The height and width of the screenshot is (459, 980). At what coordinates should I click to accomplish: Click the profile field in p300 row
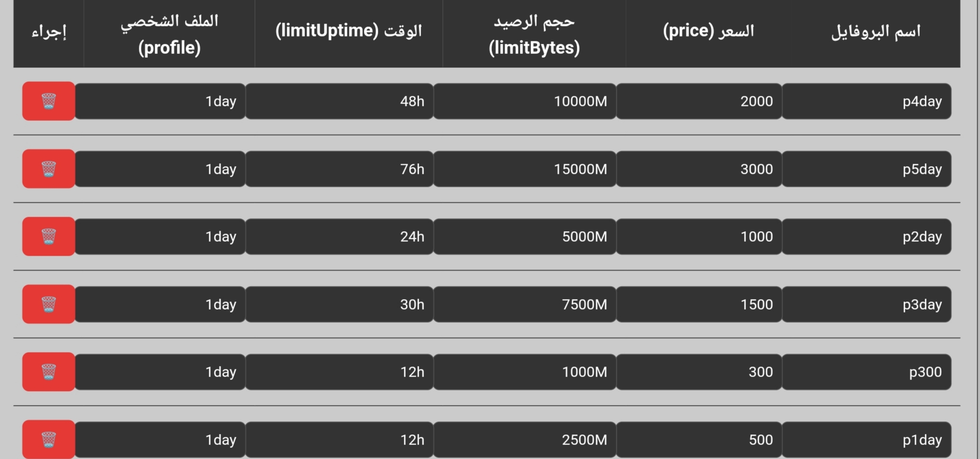tap(160, 372)
